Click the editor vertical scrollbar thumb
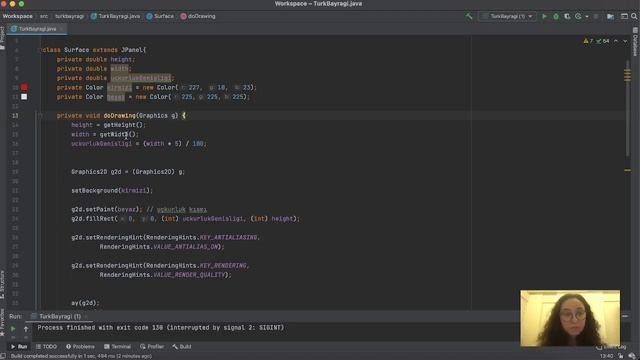Image resolution: width=640 pixels, height=360 pixels. [x=627, y=108]
